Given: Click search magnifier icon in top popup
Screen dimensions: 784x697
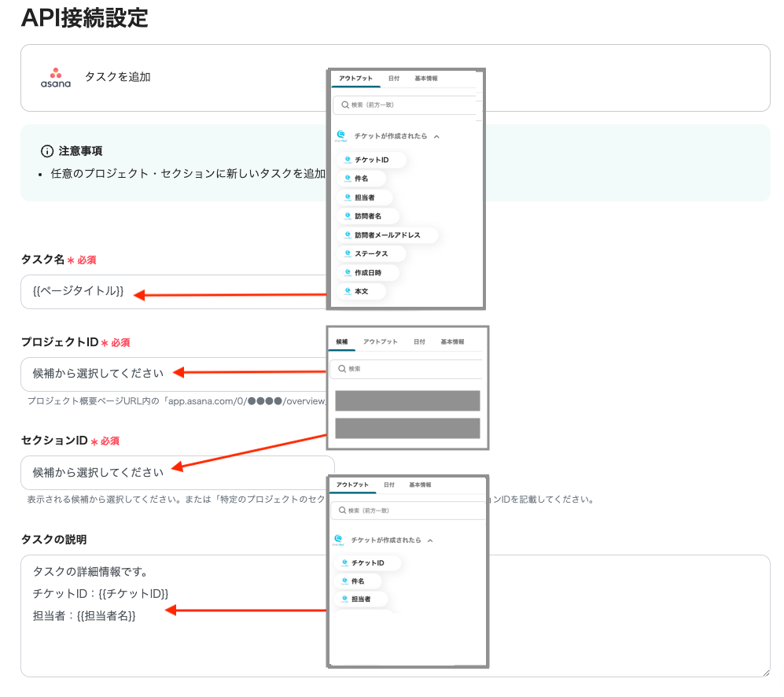Looking at the screenshot, I should 345,105.
